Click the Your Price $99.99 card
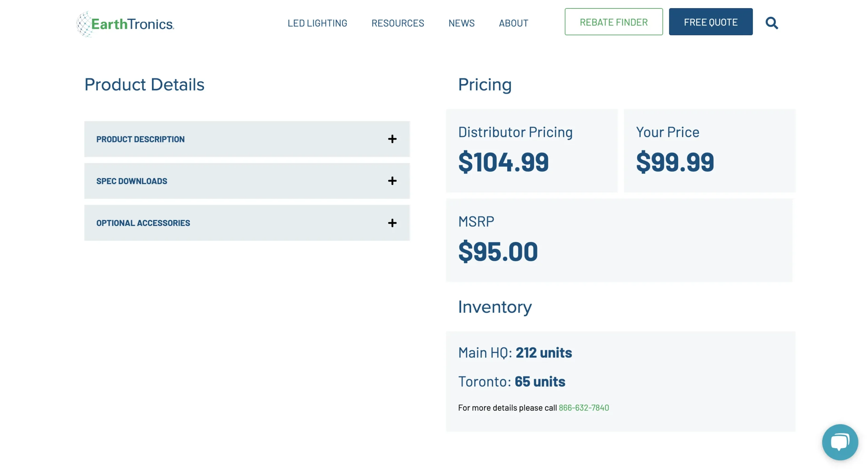Image resolution: width=868 pixels, height=470 pixels. click(709, 151)
